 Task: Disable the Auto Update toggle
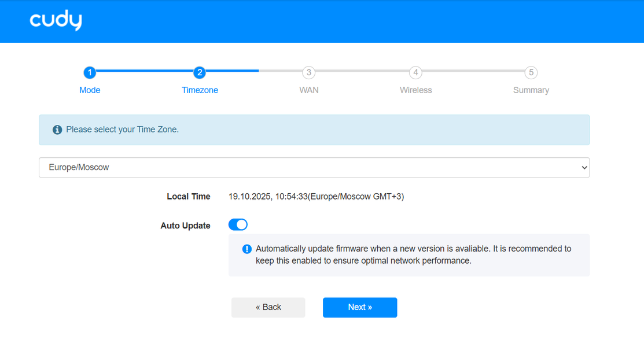[238, 224]
